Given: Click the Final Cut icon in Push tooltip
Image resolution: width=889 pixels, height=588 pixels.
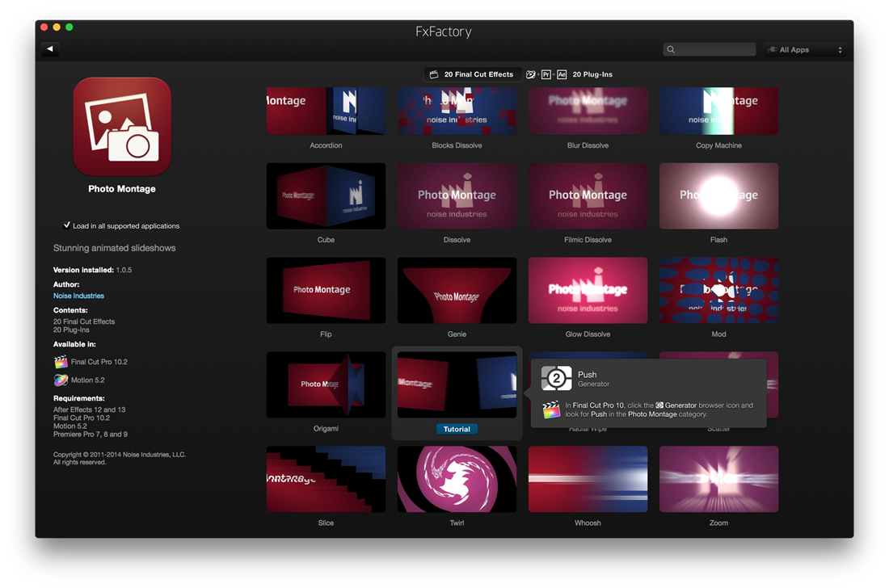Looking at the screenshot, I should point(551,409).
